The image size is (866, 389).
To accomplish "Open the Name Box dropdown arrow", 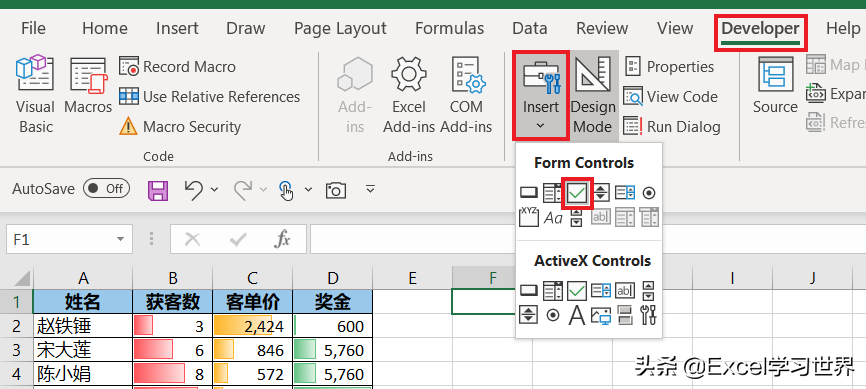I will point(120,239).
